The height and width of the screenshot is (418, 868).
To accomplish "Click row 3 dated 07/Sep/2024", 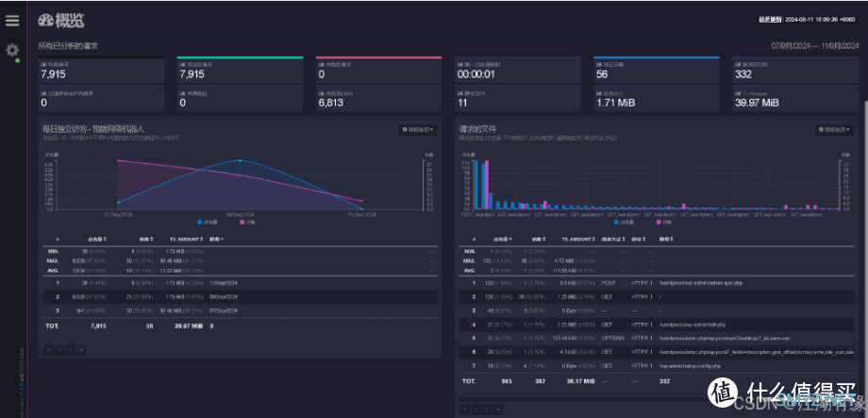I will [241, 310].
